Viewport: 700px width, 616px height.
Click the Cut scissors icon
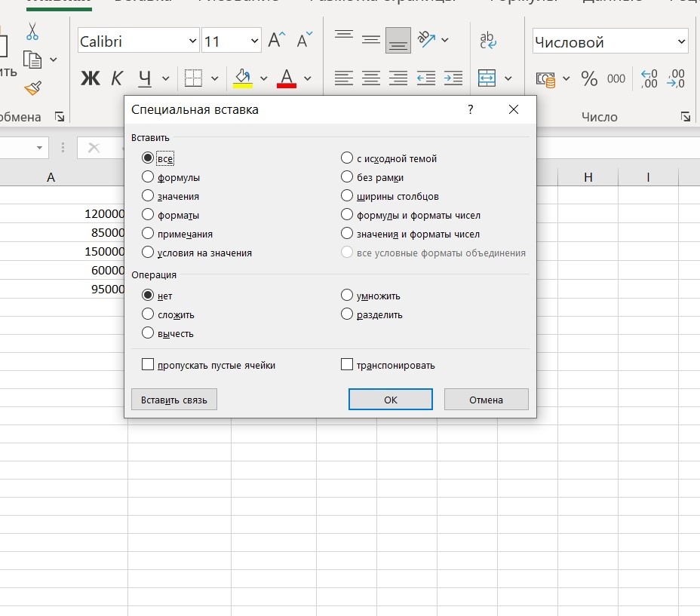pyautogui.click(x=32, y=32)
